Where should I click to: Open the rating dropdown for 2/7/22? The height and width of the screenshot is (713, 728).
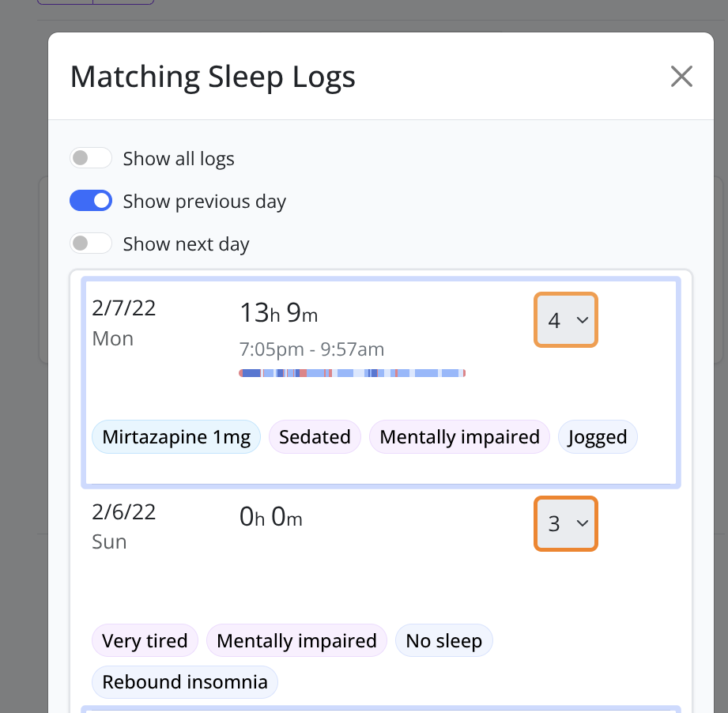tap(566, 319)
